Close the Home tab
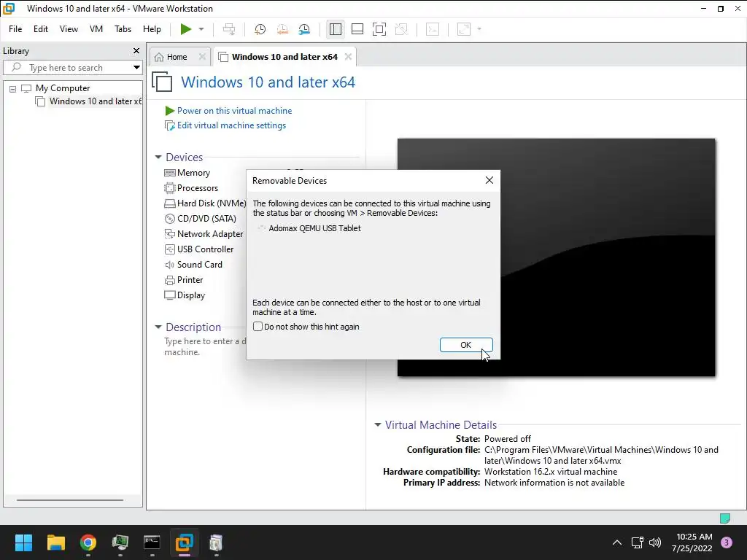 point(202,57)
